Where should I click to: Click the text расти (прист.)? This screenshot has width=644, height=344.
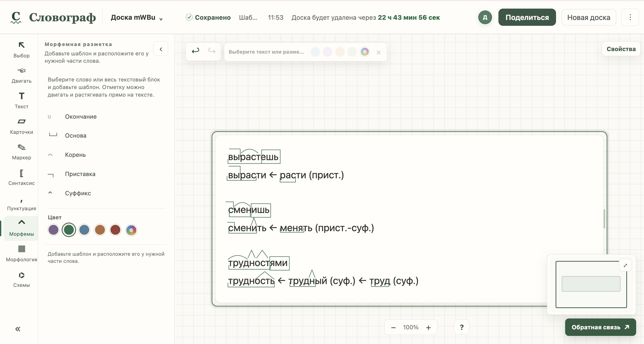click(312, 175)
